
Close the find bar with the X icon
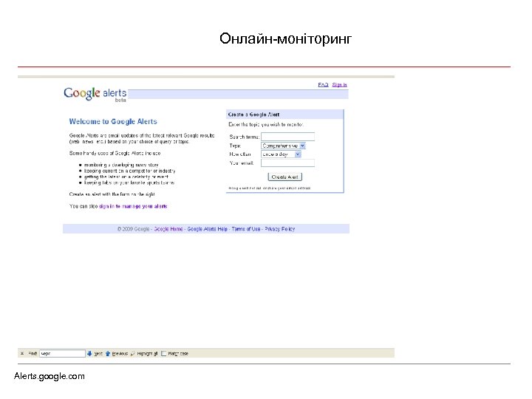tap(22, 353)
